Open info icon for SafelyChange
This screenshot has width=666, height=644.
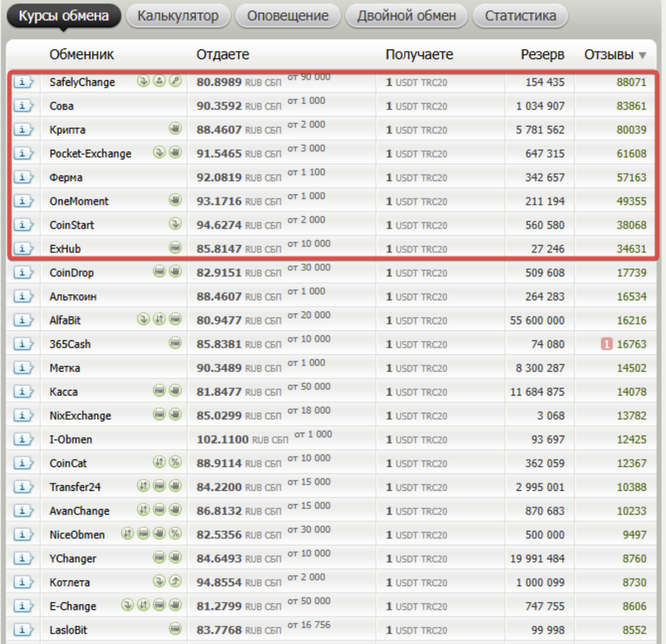[x=23, y=81]
